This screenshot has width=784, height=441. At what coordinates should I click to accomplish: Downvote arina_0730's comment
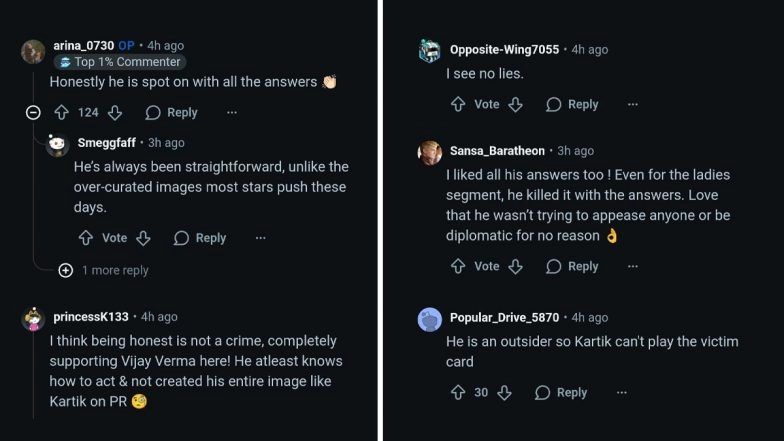click(x=115, y=112)
